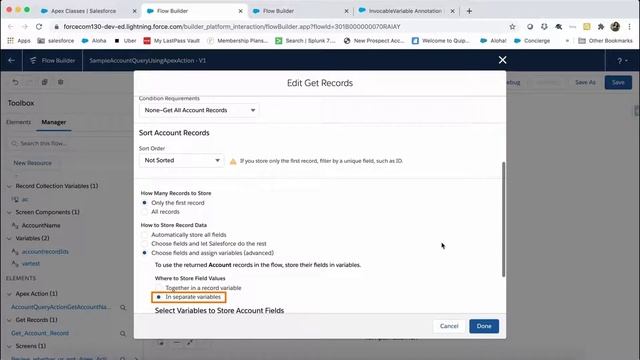Click the Cancel button
Viewport: 640px width, 360px height.
pyautogui.click(x=449, y=326)
